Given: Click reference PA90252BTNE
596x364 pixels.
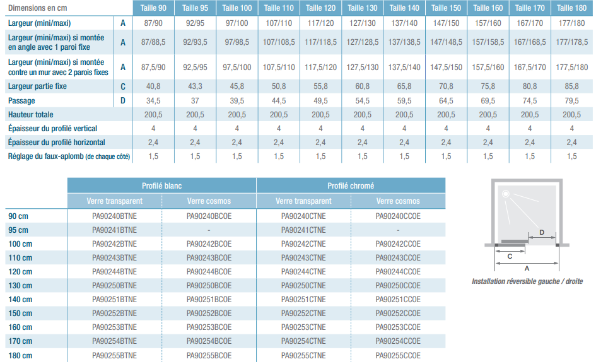Looking at the screenshot, I should [114, 314].
